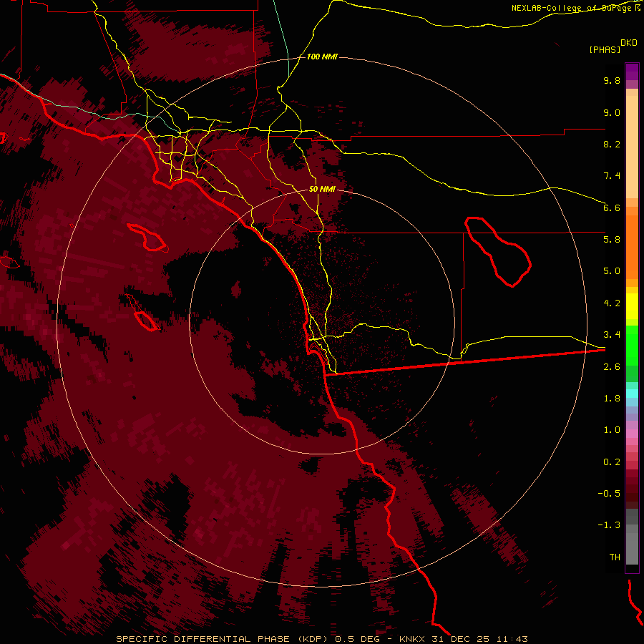Click the 0.2 value on the color scale

(x=612, y=462)
